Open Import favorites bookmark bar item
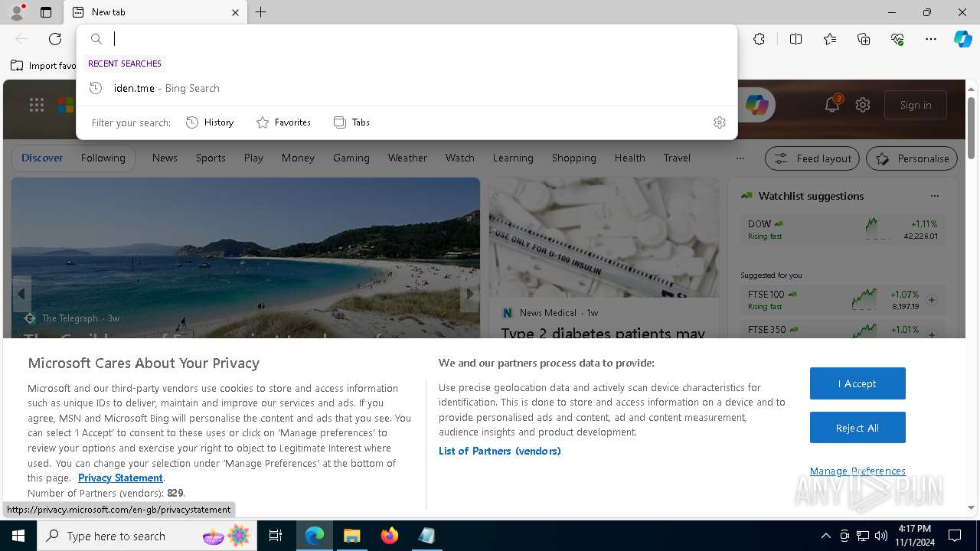Image resolution: width=980 pixels, height=551 pixels. (x=44, y=66)
